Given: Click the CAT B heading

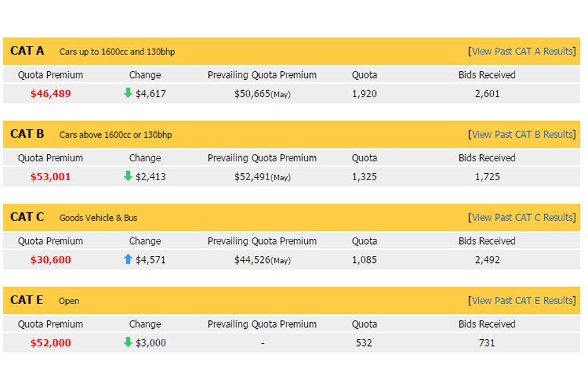Looking at the screenshot, I should tap(27, 134).
